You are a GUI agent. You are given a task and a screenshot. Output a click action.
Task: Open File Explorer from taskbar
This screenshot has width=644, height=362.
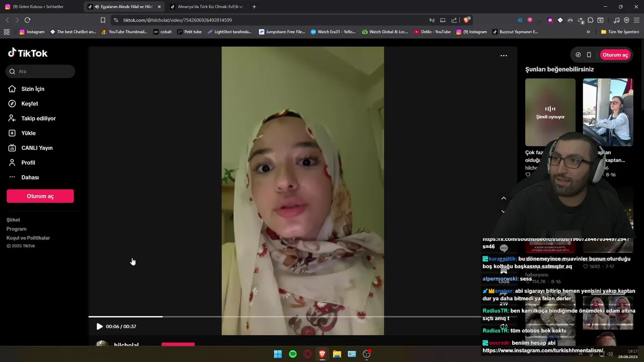tap(337, 354)
